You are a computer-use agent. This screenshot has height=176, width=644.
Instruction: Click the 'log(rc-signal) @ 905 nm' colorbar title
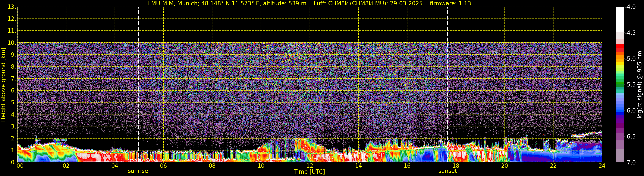[x=639, y=85]
